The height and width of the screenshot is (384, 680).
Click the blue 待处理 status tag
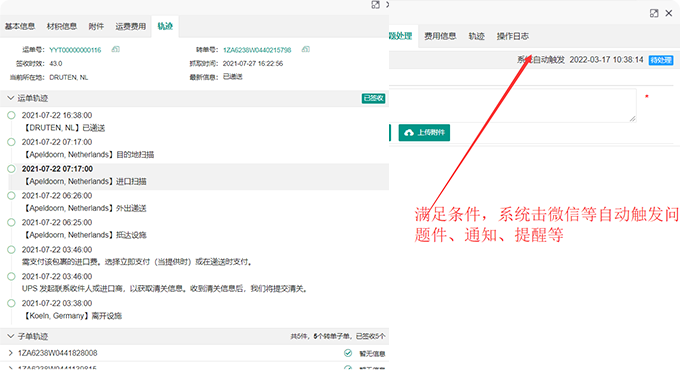(661, 60)
